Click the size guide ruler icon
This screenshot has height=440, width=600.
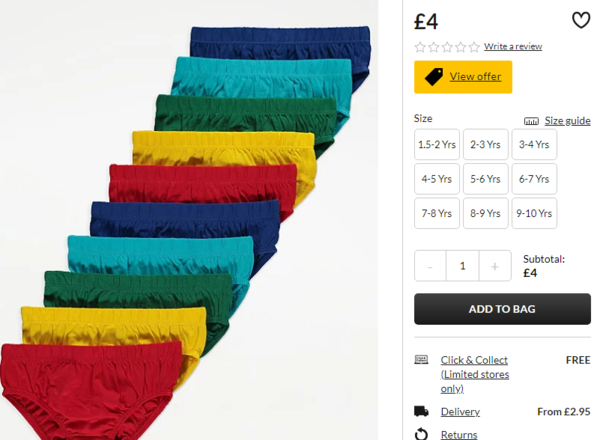pyautogui.click(x=531, y=121)
